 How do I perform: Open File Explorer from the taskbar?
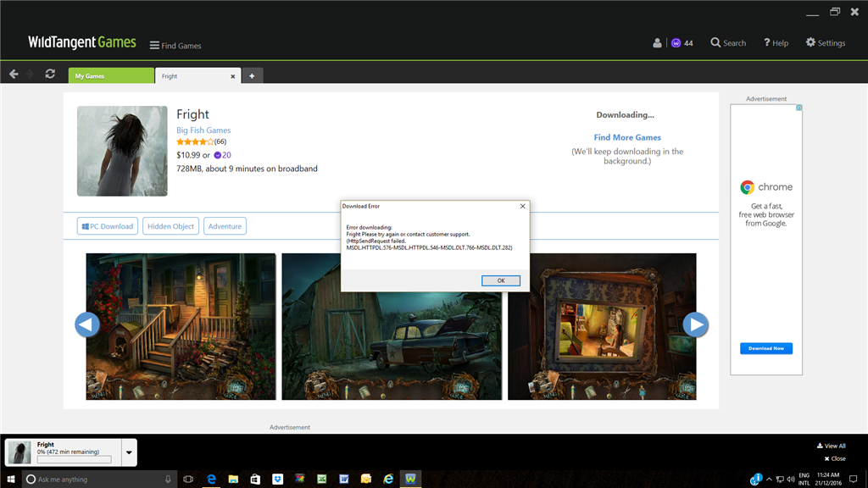click(x=233, y=480)
